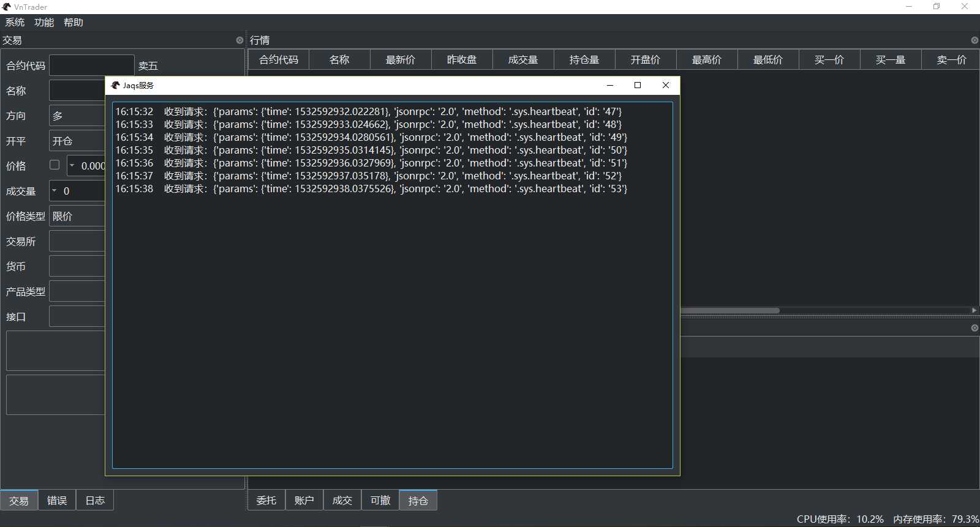The width and height of the screenshot is (980, 527).
Task: Switch to the 成交 tab
Action: click(342, 501)
